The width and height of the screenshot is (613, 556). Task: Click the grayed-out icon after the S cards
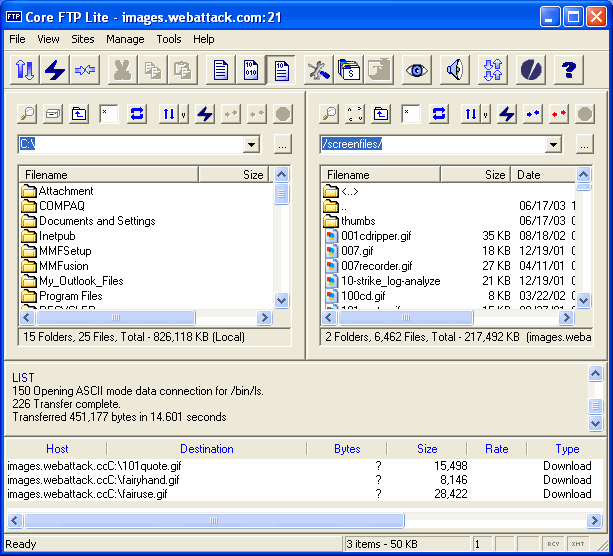pos(378,70)
